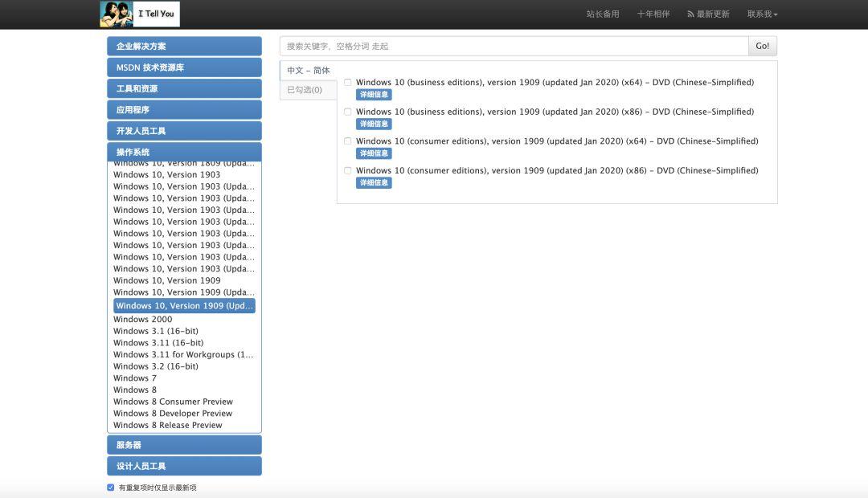This screenshot has height=498, width=868.
Task: Switch to the 已勾选(0) tab
Action: click(309, 90)
